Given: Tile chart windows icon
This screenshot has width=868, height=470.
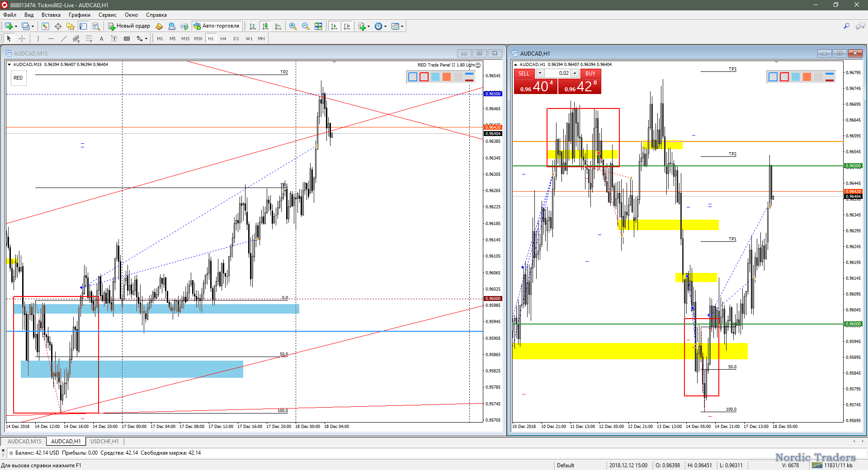Looking at the screenshot, I should point(318,26).
